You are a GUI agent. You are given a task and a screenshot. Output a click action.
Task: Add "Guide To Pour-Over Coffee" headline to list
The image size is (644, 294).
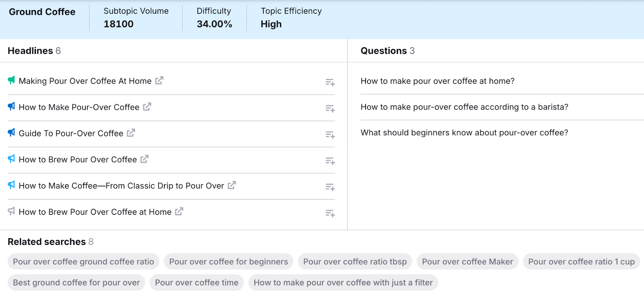pyautogui.click(x=330, y=135)
